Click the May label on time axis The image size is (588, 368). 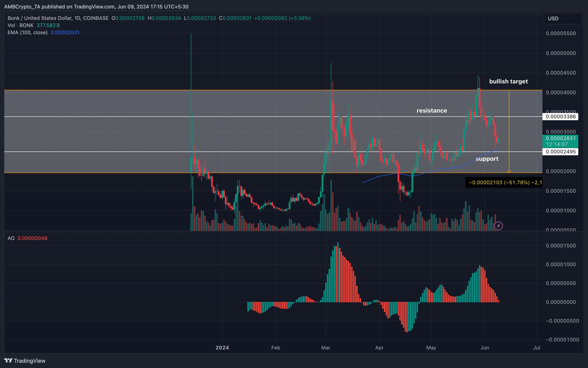click(431, 348)
